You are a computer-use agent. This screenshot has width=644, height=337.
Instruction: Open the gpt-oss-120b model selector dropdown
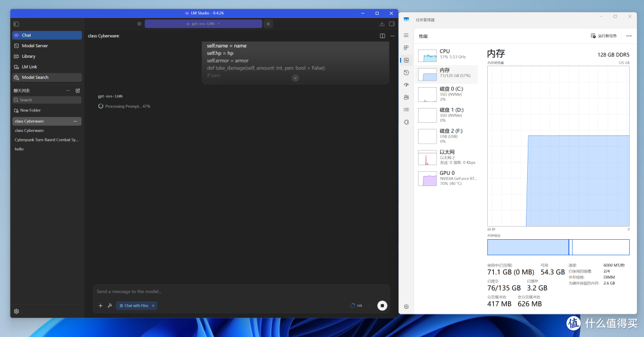point(203,24)
